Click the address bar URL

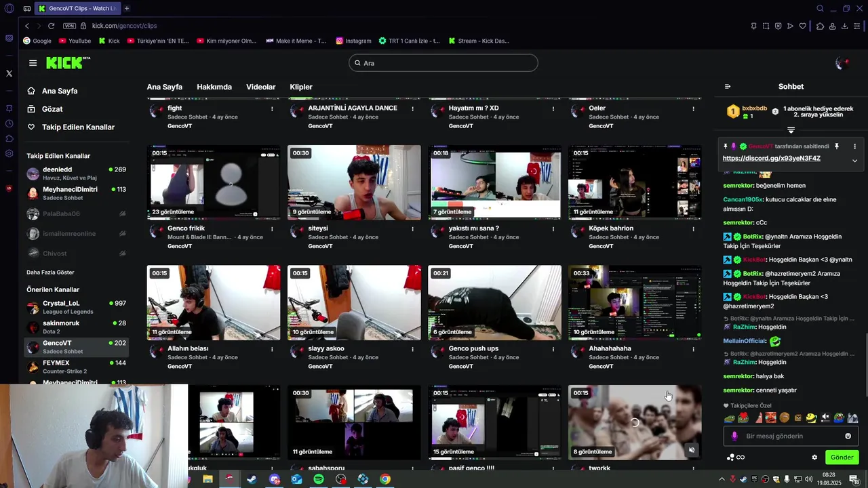(x=124, y=26)
